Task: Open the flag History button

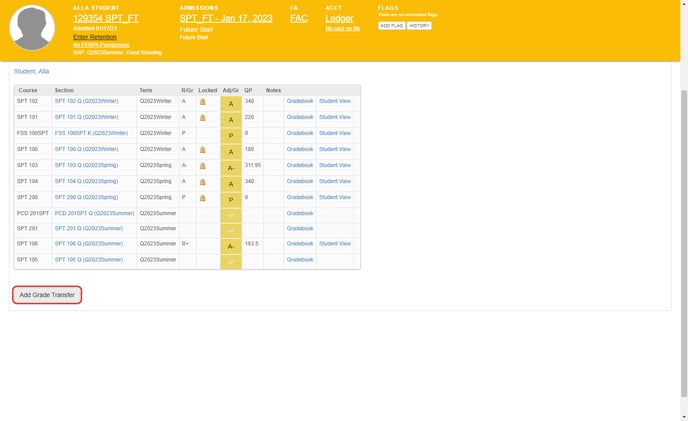Action: tap(419, 26)
